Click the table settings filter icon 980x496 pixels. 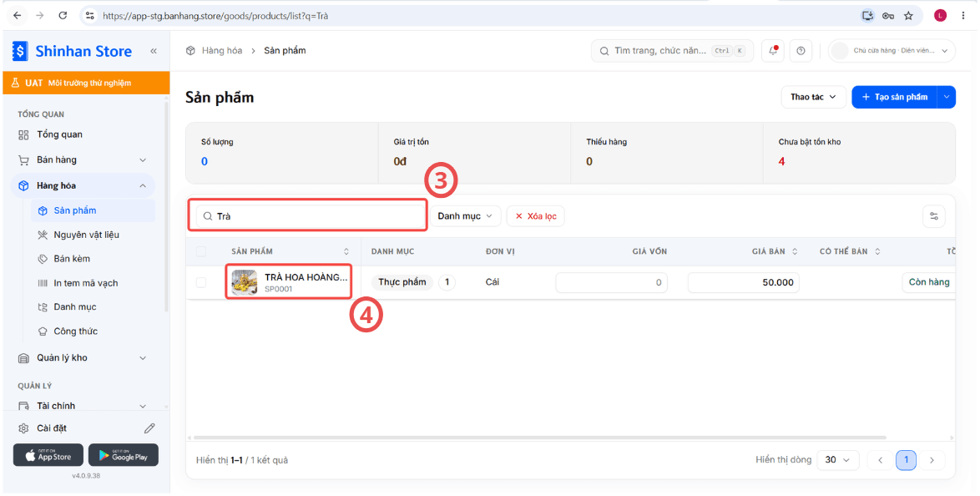(934, 215)
